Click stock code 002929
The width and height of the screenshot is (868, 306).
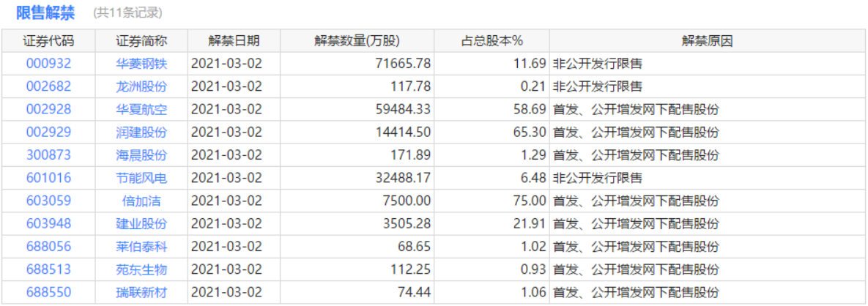[48, 133]
